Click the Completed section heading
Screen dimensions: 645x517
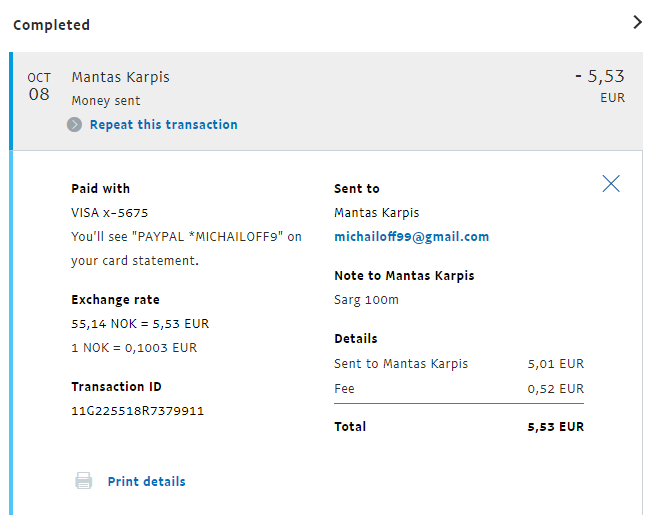click(x=51, y=25)
